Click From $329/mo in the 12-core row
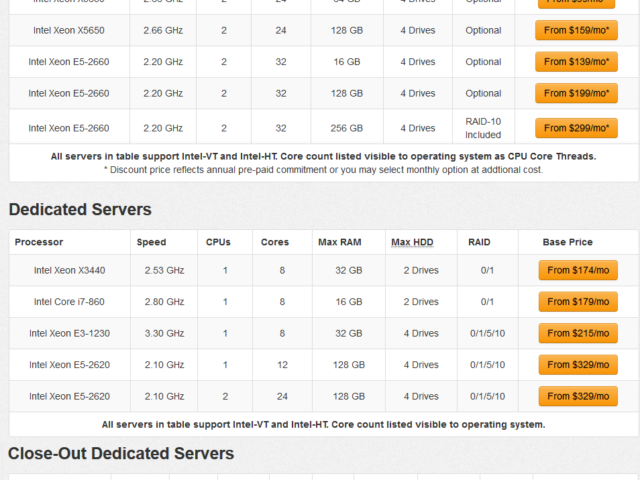The image size is (640, 480). pyautogui.click(x=578, y=364)
